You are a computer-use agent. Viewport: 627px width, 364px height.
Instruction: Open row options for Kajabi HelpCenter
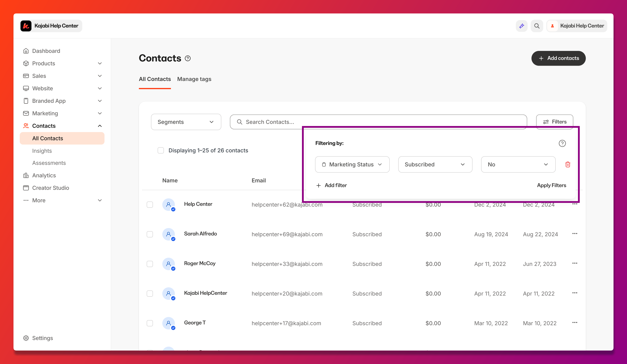click(575, 293)
